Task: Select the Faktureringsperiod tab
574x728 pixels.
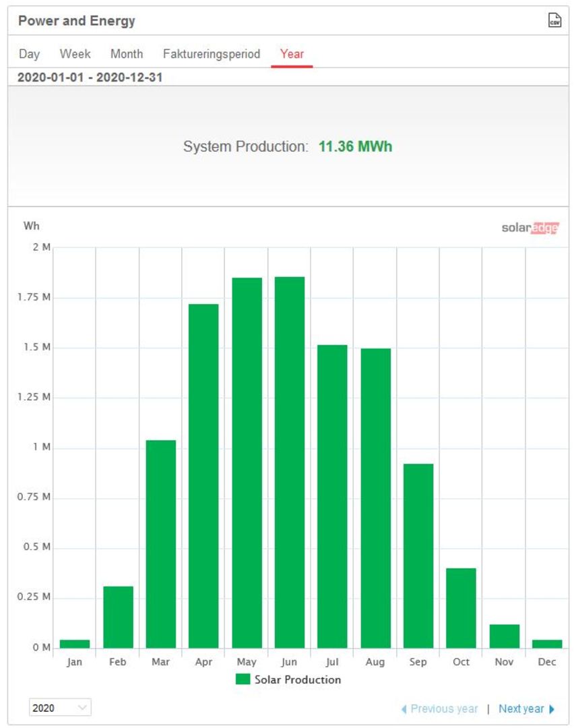Action: 212,54
